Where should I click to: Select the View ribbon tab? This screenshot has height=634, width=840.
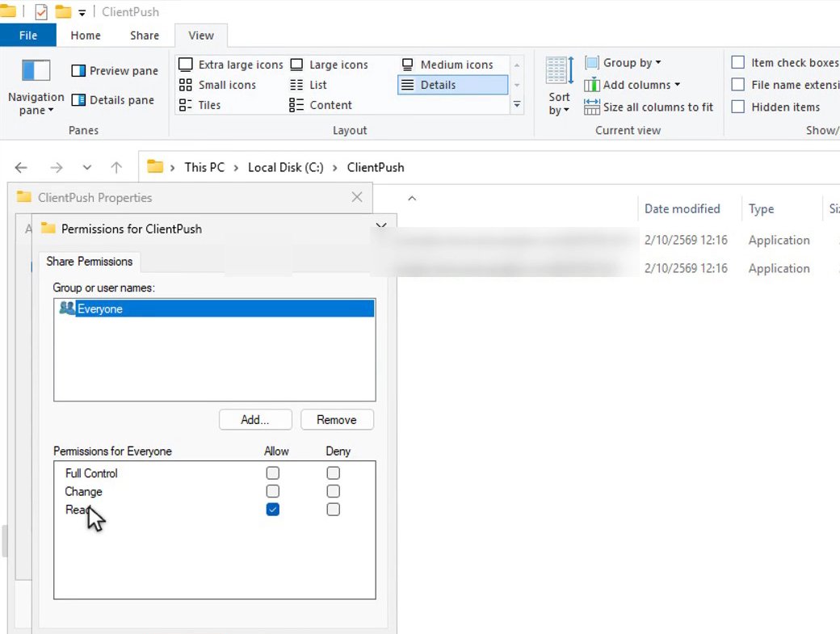tap(201, 36)
